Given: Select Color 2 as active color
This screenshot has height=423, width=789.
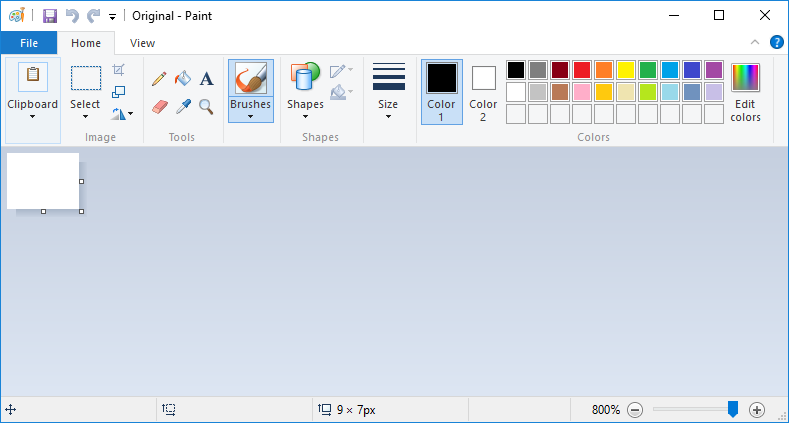Looking at the screenshot, I should point(483,92).
